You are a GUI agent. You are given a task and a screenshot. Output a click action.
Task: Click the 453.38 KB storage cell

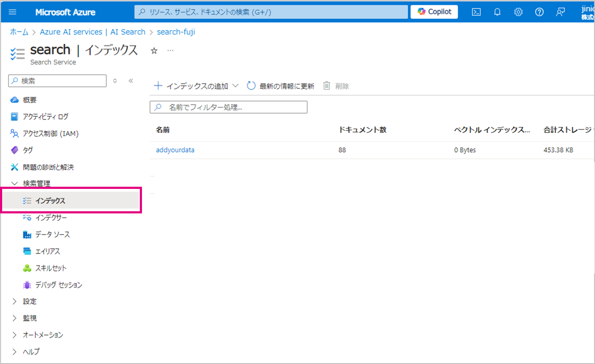point(558,150)
